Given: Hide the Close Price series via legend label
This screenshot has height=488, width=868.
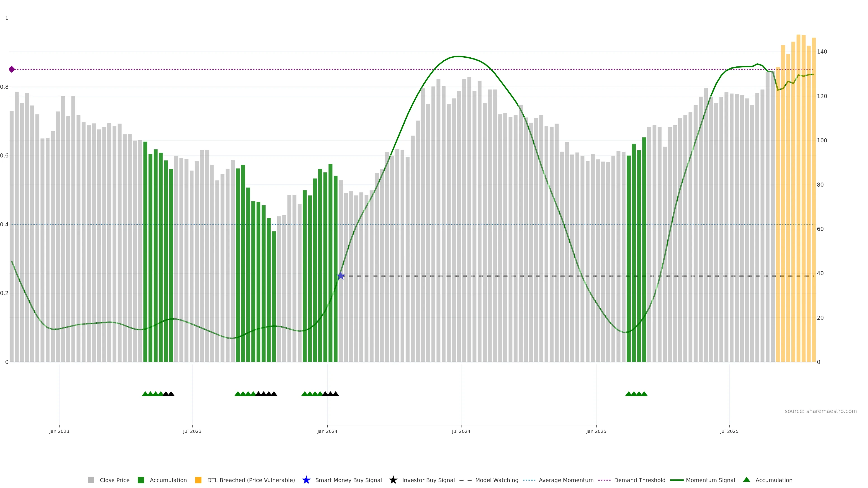Looking at the screenshot, I should [114, 480].
